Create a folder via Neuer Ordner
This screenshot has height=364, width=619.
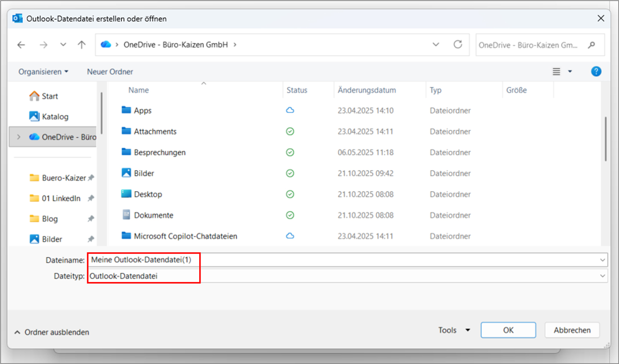(x=109, y=71)
